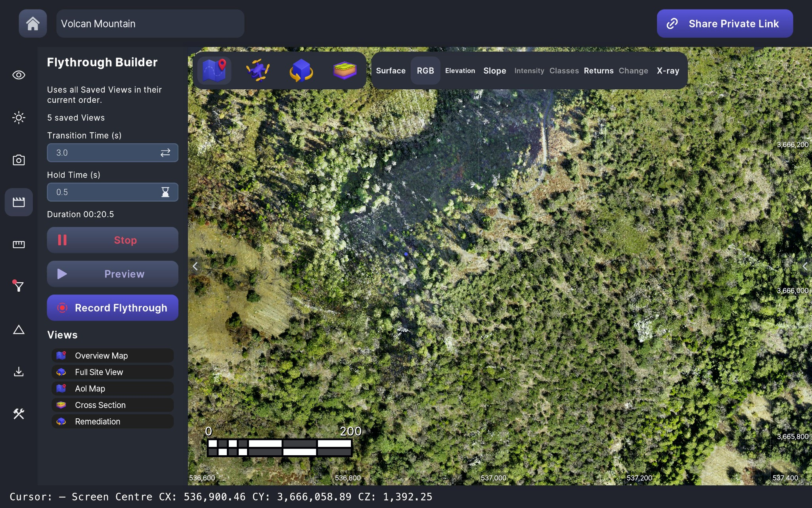The height and width of the screenshot is (508, 812).
Task: Select the AoI Map saved view
Action: (x=113, y=389)
